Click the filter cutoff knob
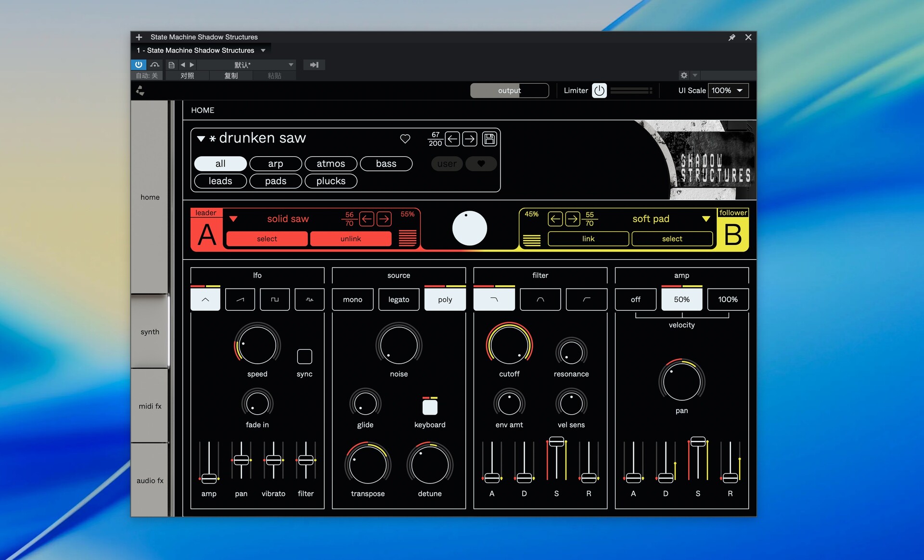This screenshot has height=560, width=924. [x=509, y=345]
